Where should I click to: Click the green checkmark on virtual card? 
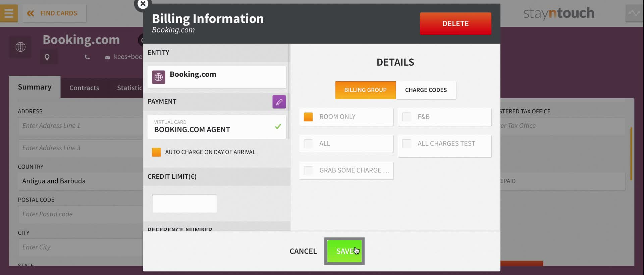[x=278, y=126]
